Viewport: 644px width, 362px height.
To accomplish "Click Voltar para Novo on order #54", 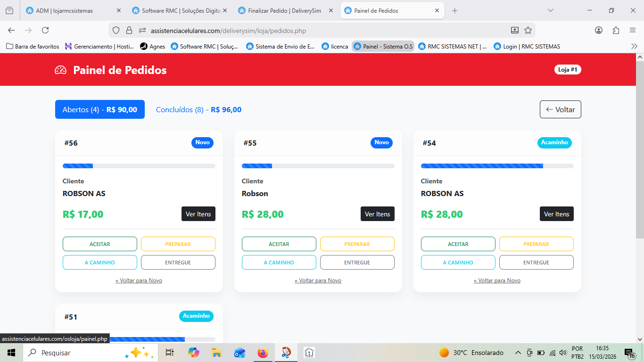I will (x=497, y=280).
